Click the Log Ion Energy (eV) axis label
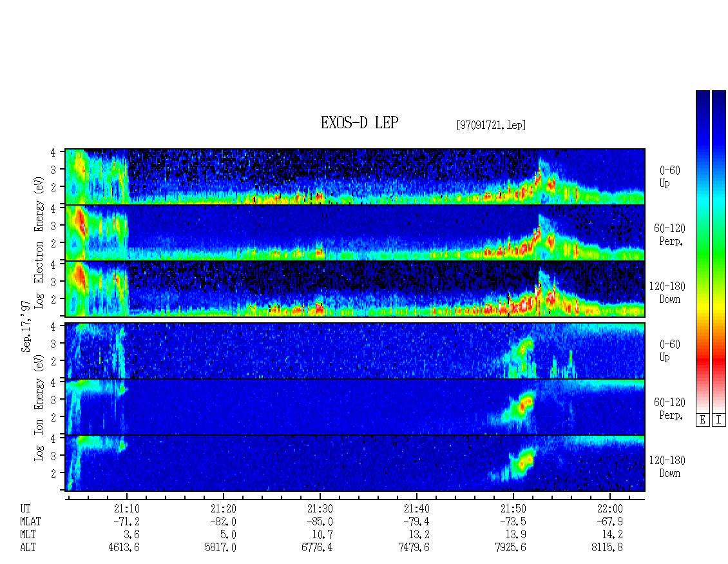The height and width of the screenshot is (564, 728). pyautogui.click(x=39, y=407)
